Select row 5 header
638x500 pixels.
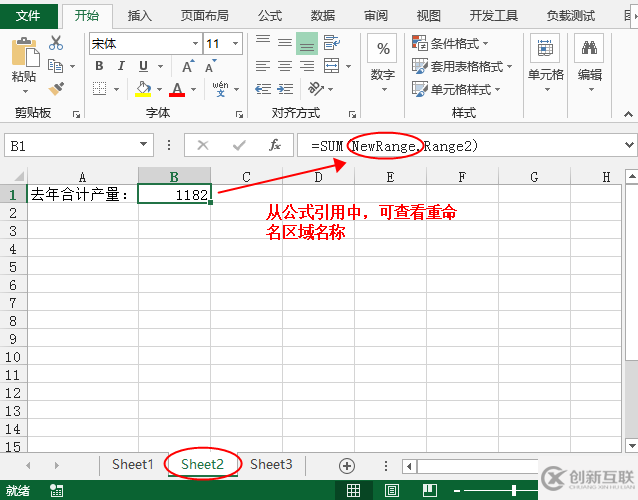[x=13, y=266]
